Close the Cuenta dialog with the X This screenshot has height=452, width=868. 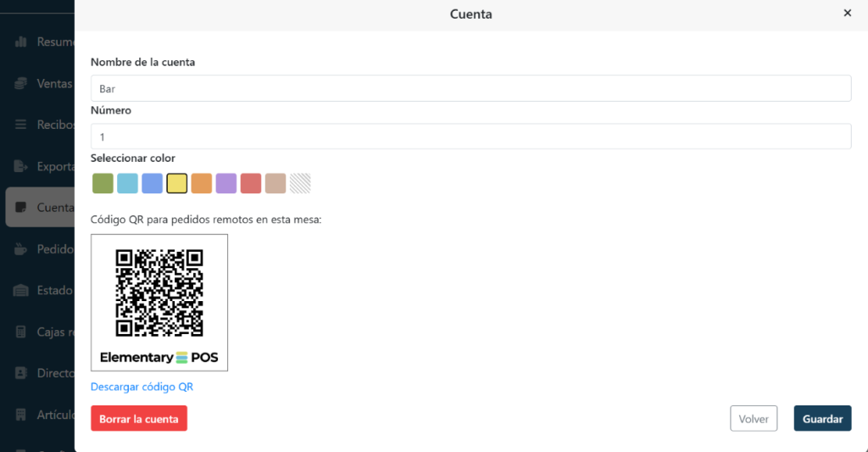(x=847, y=13)
